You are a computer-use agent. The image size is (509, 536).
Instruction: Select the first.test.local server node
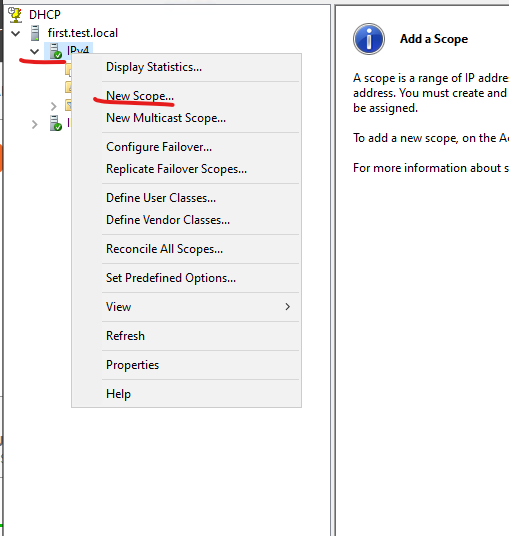(x=83, y=33)
